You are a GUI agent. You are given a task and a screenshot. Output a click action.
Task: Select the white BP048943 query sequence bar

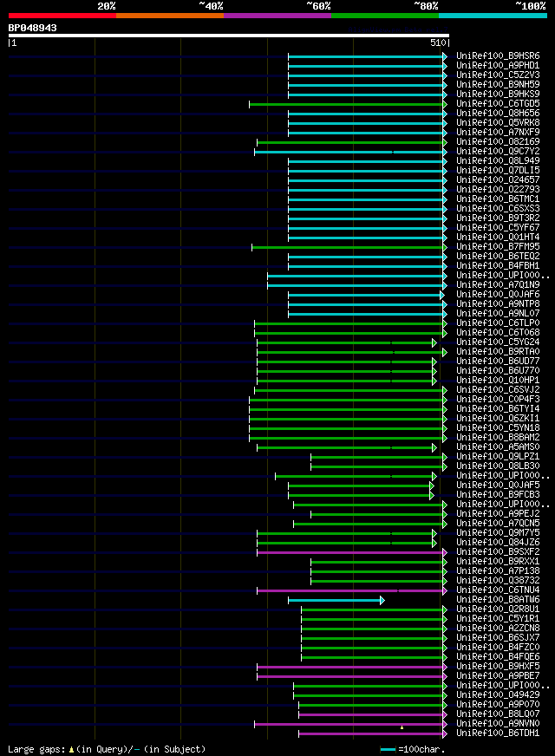coord(229,36)
